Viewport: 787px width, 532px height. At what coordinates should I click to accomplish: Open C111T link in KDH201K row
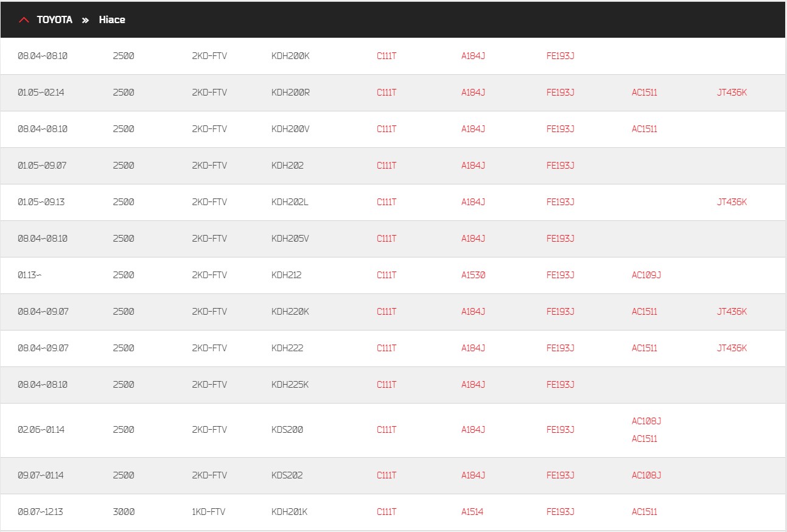tap(387, 512)
